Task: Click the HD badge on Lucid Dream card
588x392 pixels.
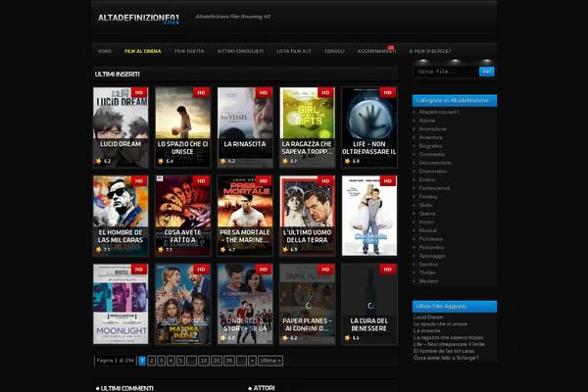Action: click(139, 93)
